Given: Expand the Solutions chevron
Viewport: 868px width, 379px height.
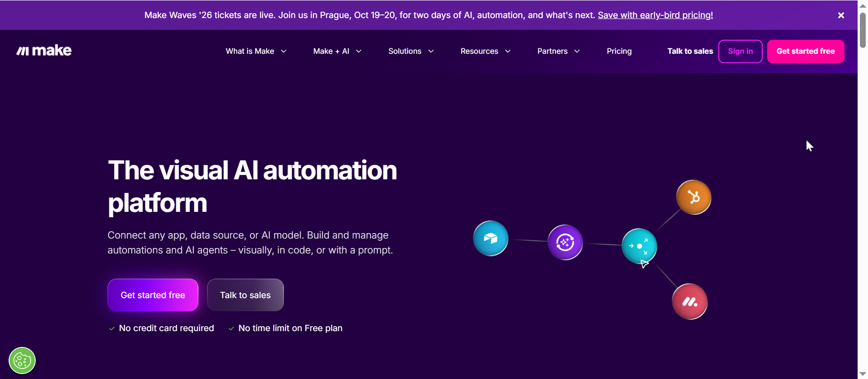Looking at the screenshot, I should click(431, 51).
